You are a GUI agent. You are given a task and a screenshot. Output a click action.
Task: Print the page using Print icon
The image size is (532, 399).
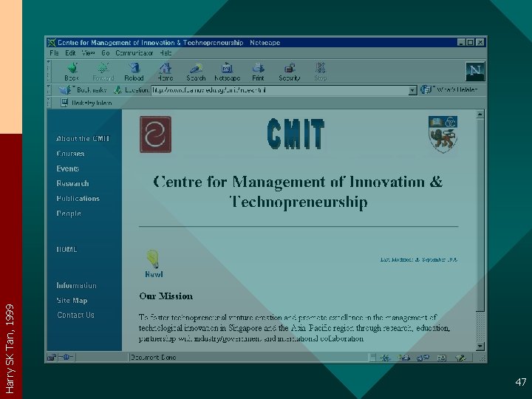pyautogui.click(x=258, y=72)
